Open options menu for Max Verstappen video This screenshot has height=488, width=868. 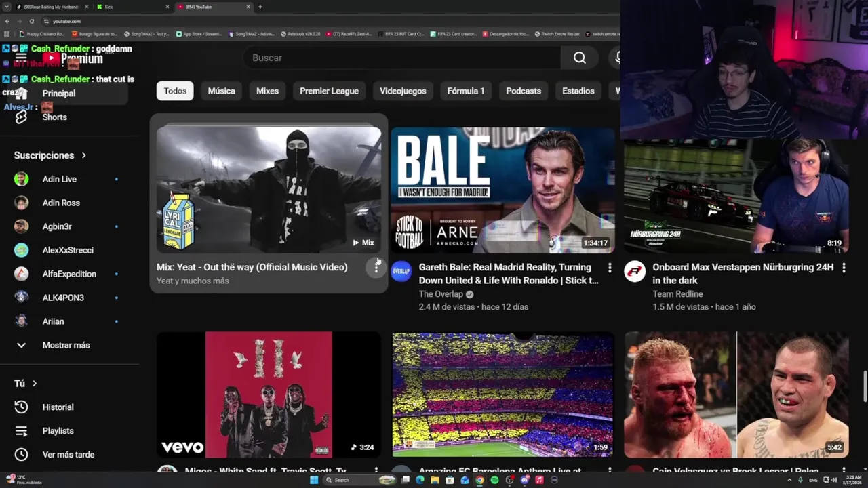[x=844, y=268]
